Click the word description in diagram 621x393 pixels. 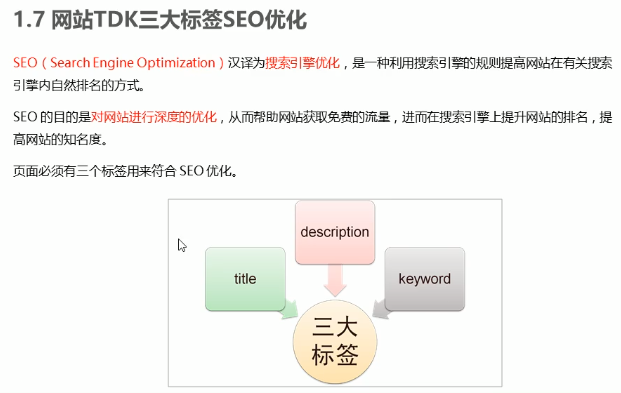click(x=335, y=232)
